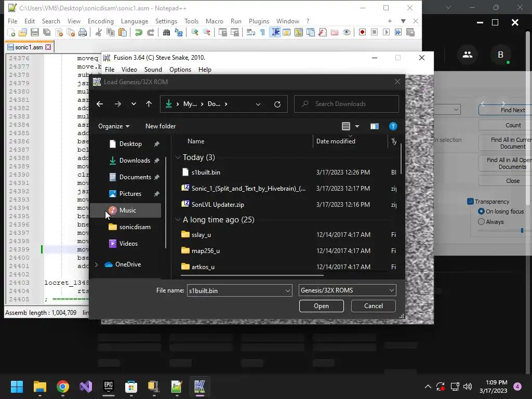This screenshot has width=532, height=399.
Task: Click Count button in Find dialog
Action: click(506, 125)
